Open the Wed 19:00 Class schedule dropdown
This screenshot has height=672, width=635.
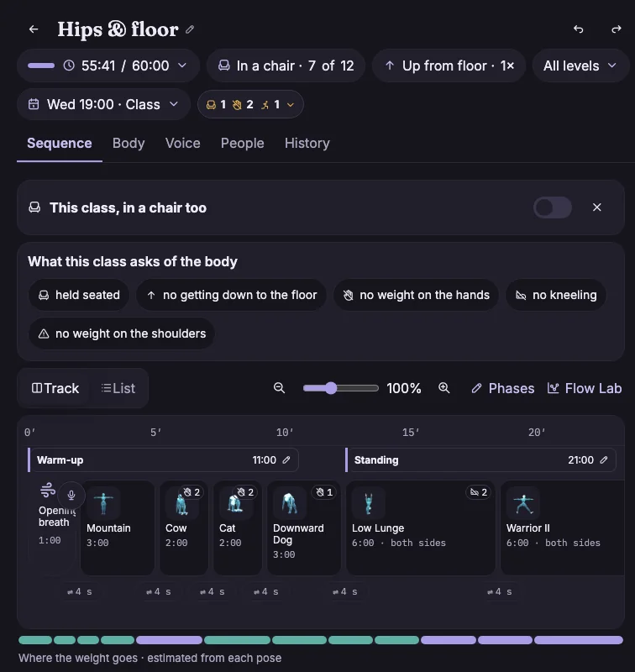(103, 104)
